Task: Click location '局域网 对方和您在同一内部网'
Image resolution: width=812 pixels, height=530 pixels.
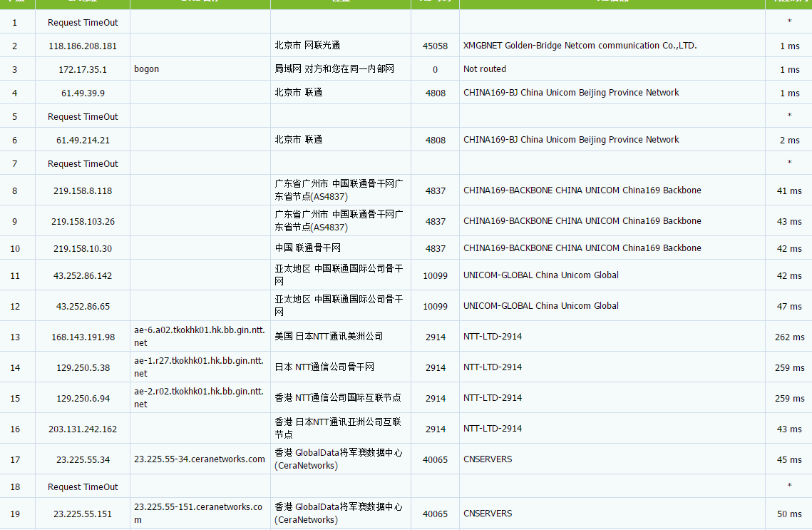Action: 334,68
